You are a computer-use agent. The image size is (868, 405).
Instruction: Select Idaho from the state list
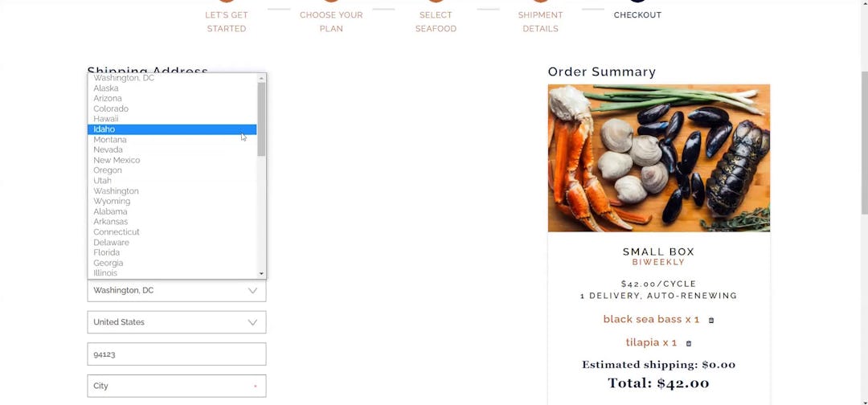coord(172,129)
